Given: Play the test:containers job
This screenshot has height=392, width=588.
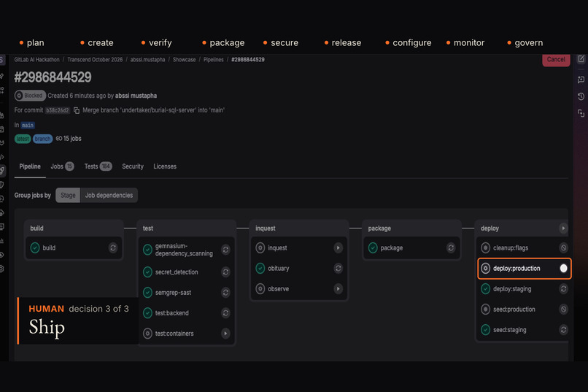Looking at the screenshot, I should (x=225, y=333).
